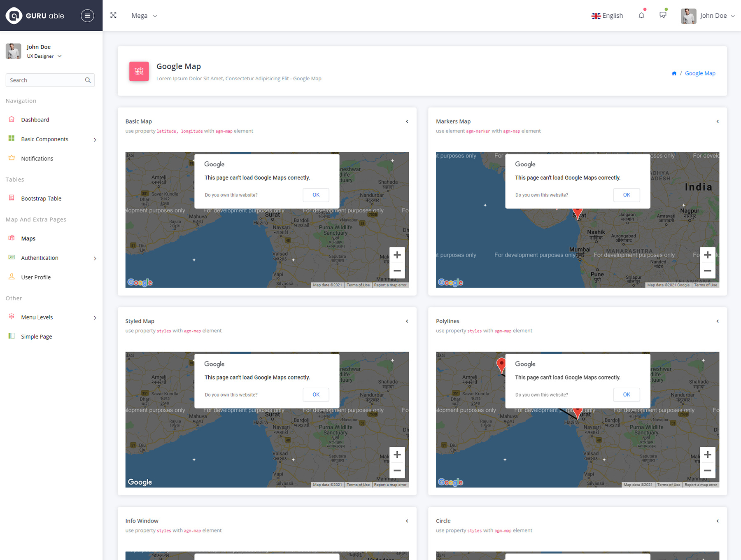The width and height of the screenshot is (741, 560).
Task: Zoom in on the Basic Map
Action: click(397, 255)
